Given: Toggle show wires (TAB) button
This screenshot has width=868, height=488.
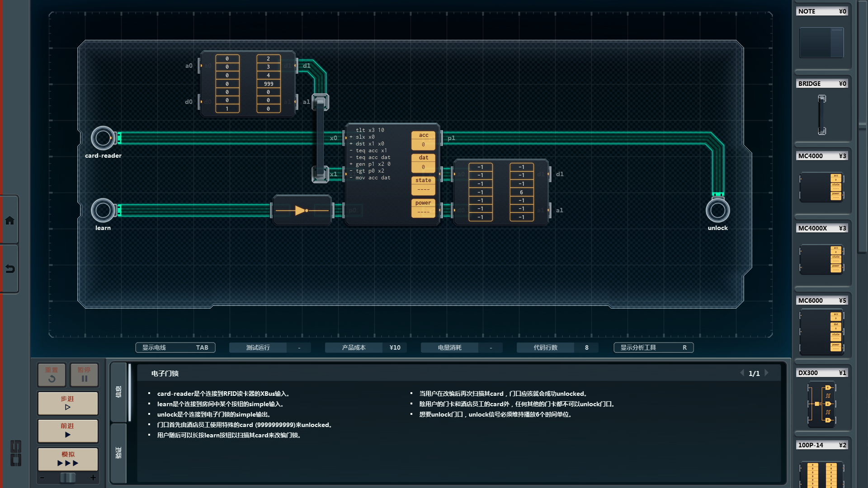Looking at the screenshot, I should coord(175,347).
